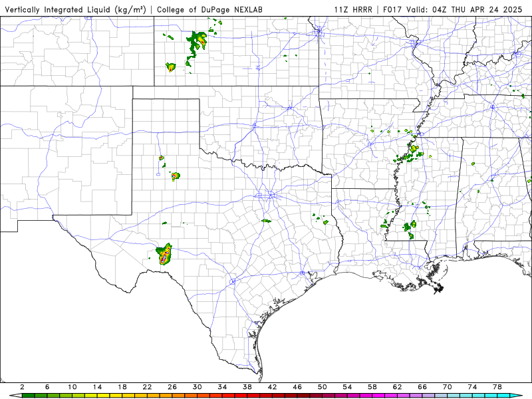Viewport: 532px width, 399px height.
Task: Click the colorbar tick label '42'
Action: (x=273, y=387)
